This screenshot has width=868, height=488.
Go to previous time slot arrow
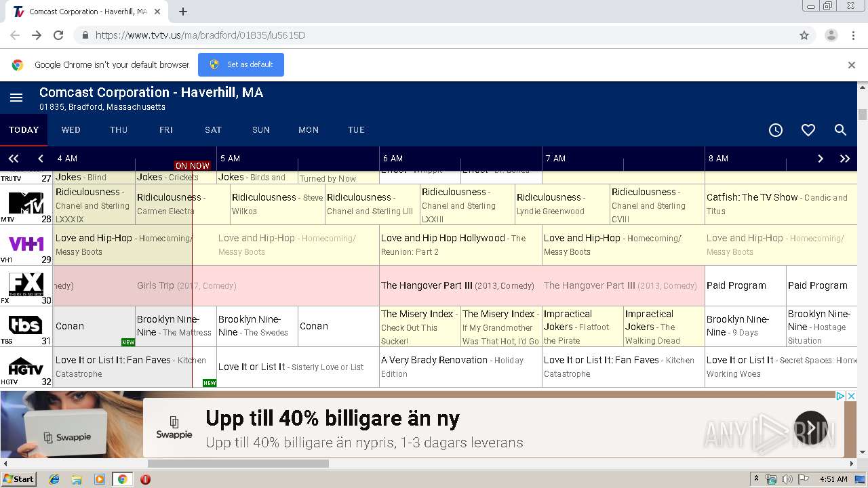point(41,159)
